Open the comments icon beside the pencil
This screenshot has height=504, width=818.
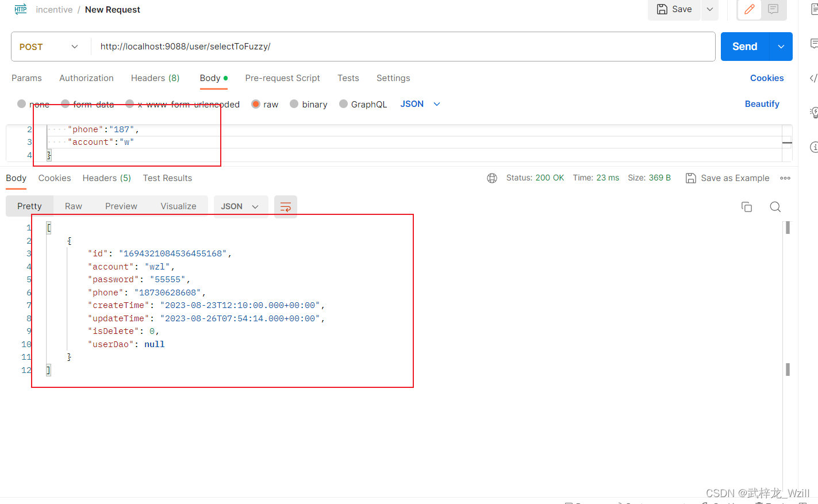coord(773,9)
